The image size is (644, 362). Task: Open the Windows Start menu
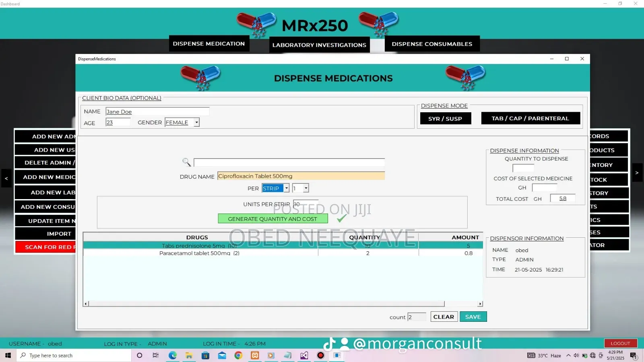[x=8, y=355]
